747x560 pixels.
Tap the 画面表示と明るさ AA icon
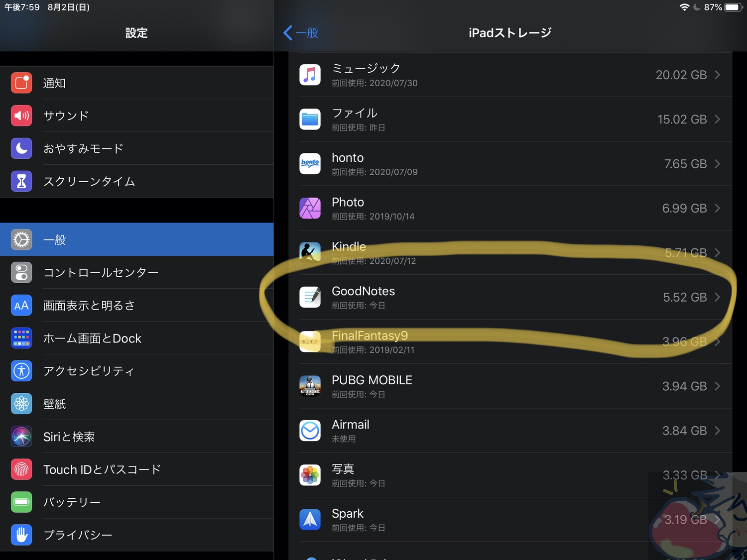tap(21, 306)
